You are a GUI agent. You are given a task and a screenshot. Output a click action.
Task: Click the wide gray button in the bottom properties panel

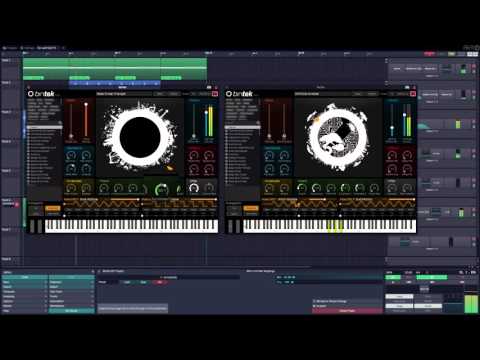pyautogui.click(x=133, y=309)
